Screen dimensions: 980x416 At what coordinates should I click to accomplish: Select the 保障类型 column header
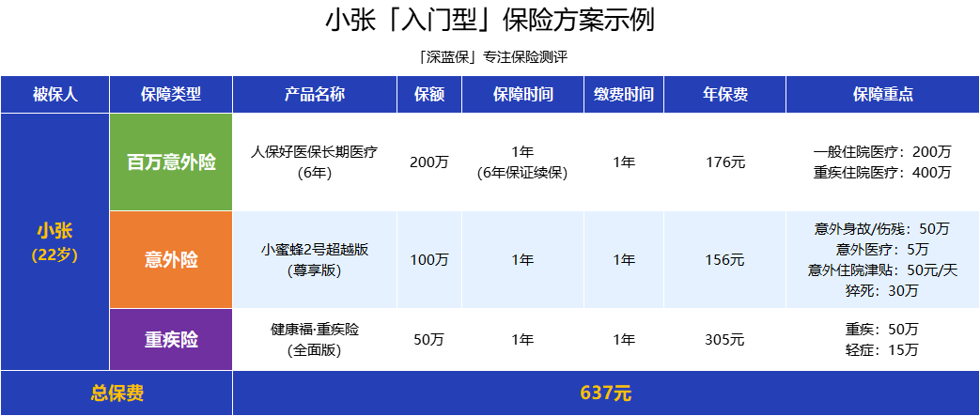click(x=171, y=95)
